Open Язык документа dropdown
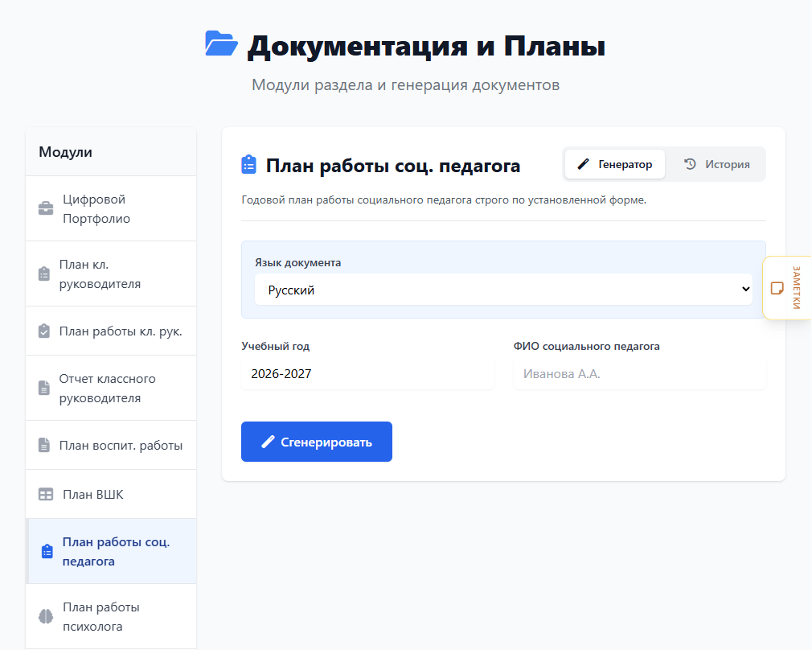 [x=503, y=290]
